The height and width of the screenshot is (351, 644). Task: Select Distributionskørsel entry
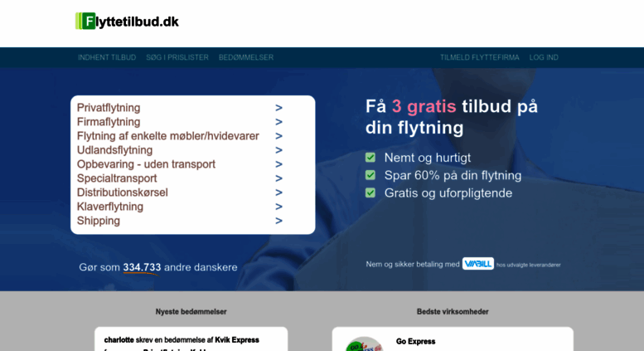tap(123, 193)
